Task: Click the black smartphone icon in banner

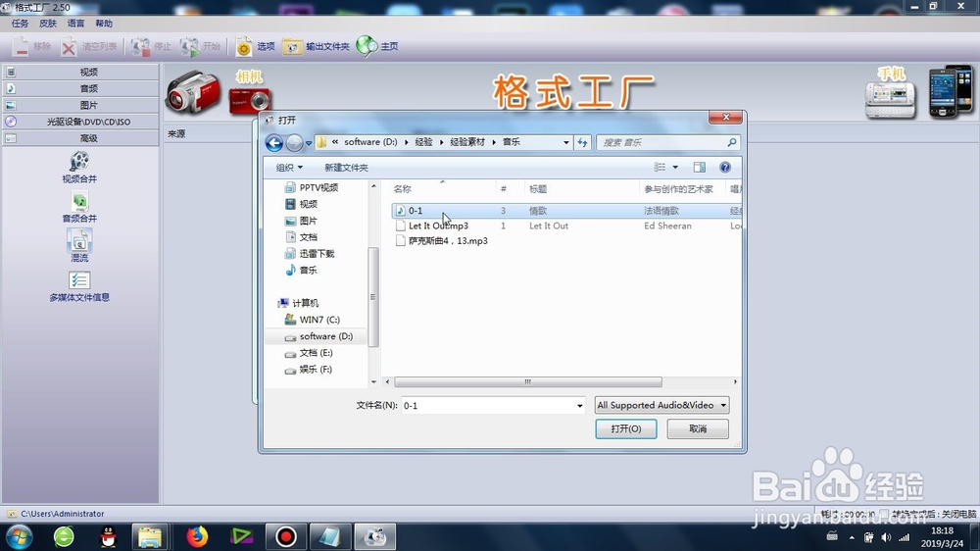Action: point(951,91)
